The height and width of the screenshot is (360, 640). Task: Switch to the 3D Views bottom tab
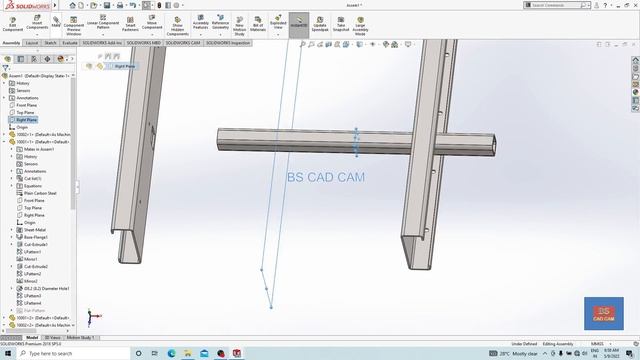[x=52, y=338]
